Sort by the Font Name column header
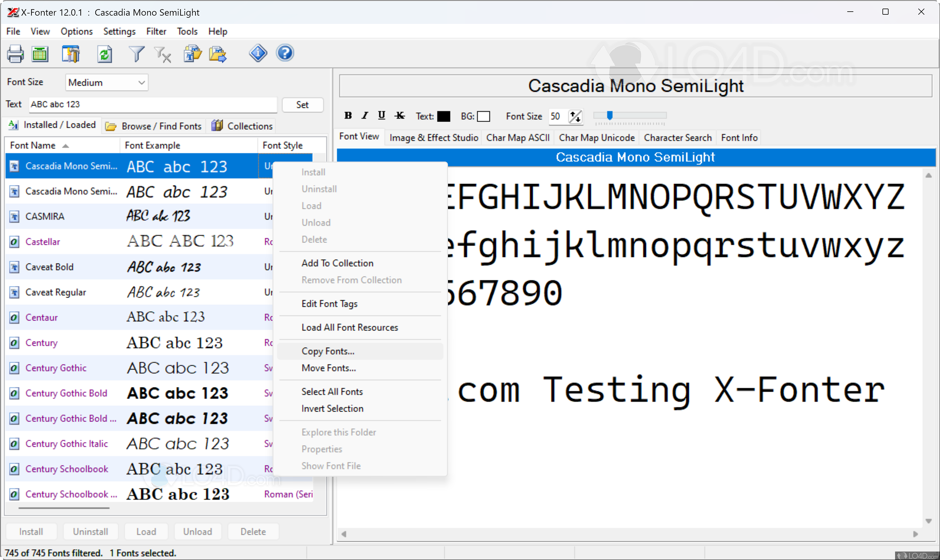Screen dimensions: 940x560 click(62, 145)
